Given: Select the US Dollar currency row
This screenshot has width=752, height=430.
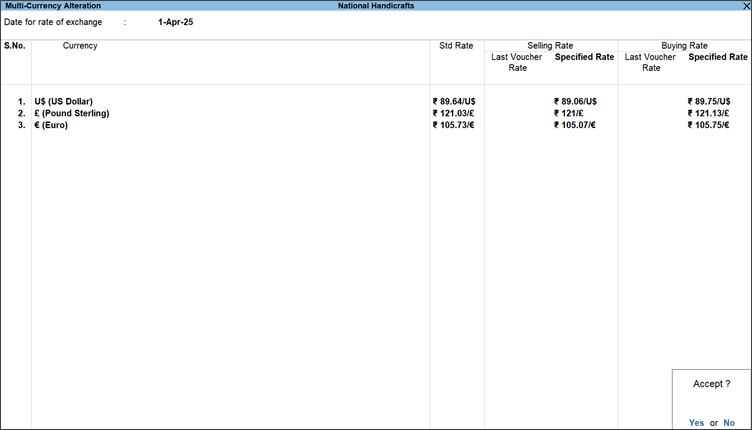Looking at the screenshot, I should tap(63, 101).
